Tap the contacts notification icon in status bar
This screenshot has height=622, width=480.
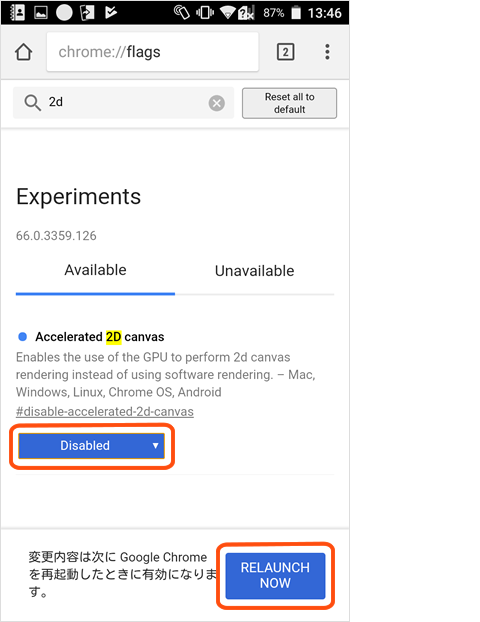click(x=17, y=12)
